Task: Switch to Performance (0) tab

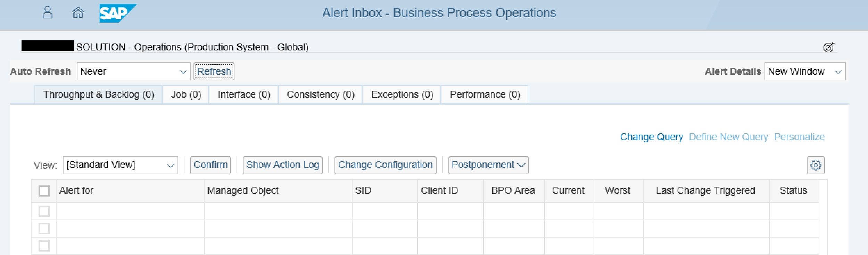Action: coord(485,95)
